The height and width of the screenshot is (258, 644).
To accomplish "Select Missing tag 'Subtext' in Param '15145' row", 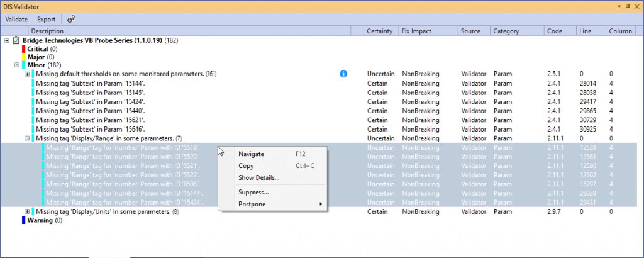I will (319, 93).
